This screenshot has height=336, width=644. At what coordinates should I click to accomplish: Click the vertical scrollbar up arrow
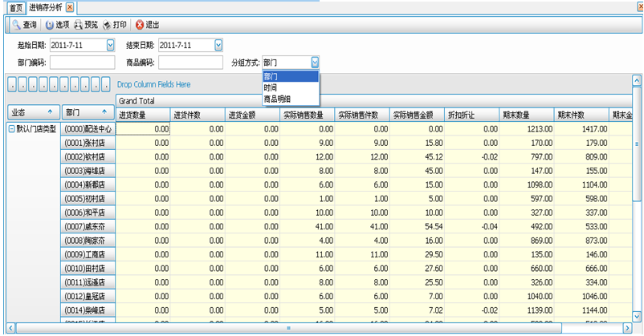(x=637, y=80)
